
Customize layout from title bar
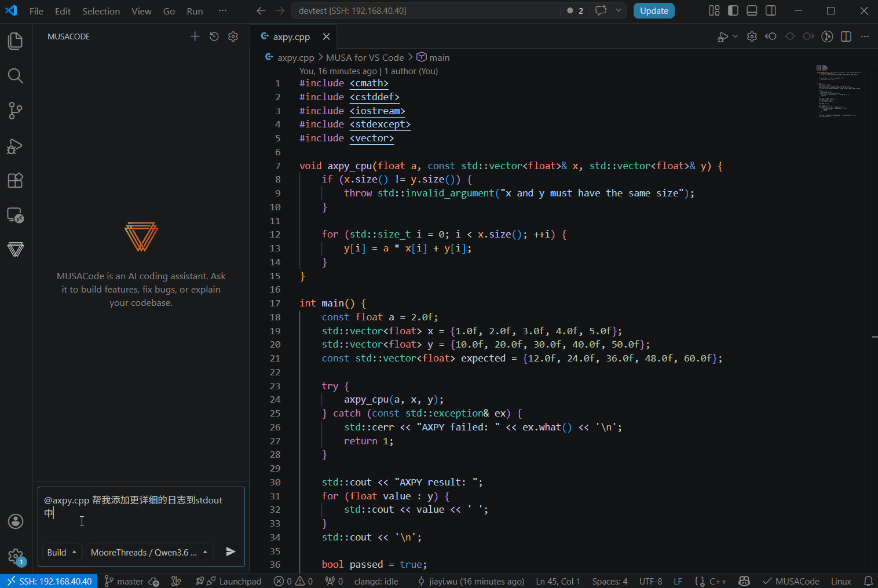click(714, 11)
